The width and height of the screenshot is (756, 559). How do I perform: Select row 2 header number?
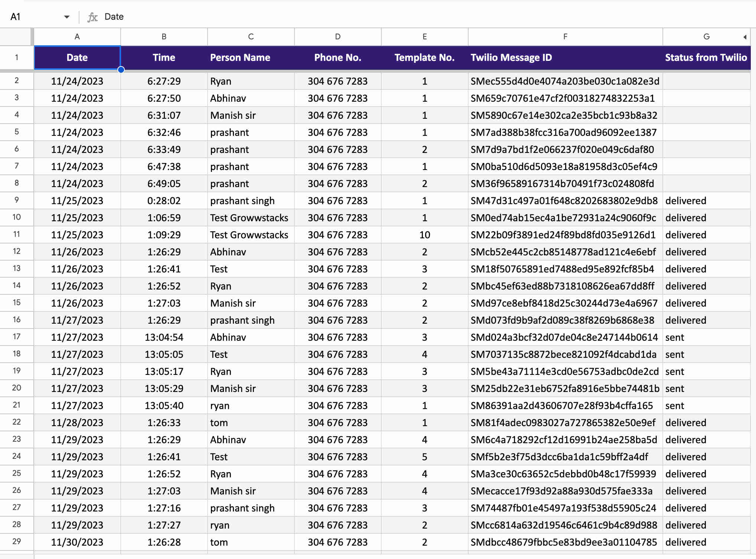[x=17, y=81]
